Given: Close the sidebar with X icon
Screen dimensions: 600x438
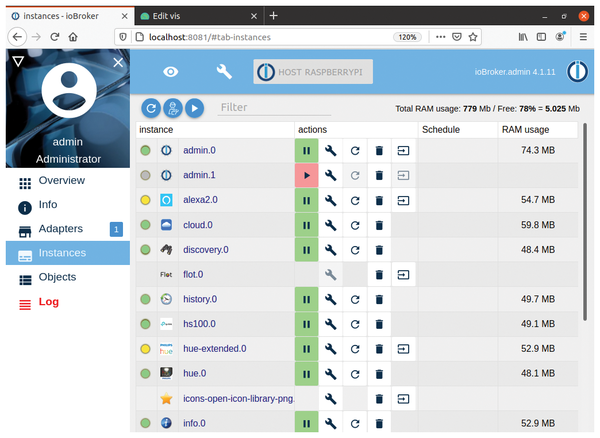Looking at the screenshot, I should pos(118,62).
